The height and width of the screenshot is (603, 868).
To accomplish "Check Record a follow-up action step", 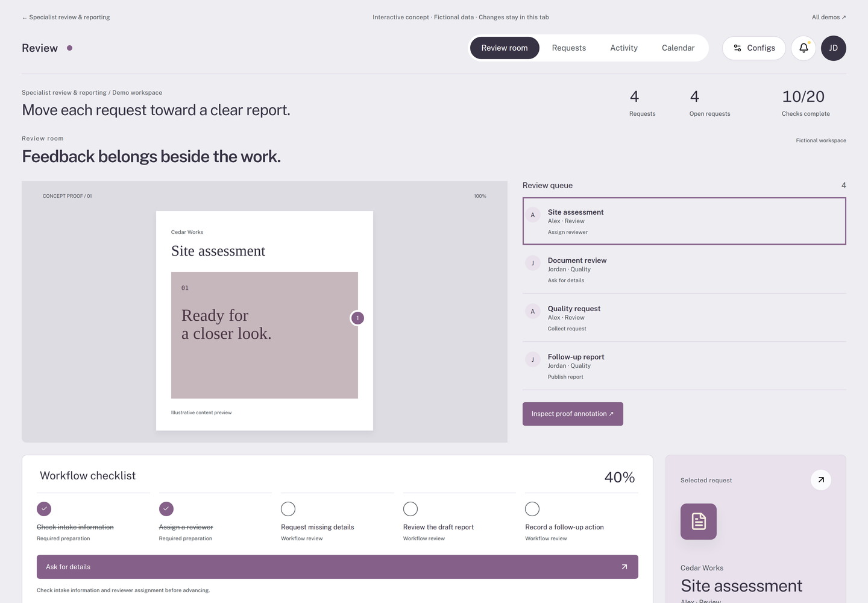I will pyautogui.click(x=532, y=509).
